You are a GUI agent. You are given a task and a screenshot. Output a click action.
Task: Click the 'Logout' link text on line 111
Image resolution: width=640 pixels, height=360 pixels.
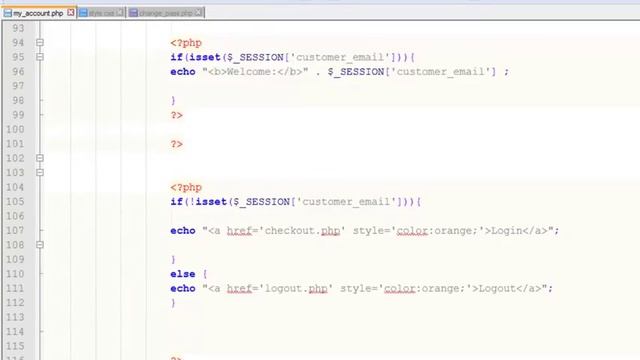pyautogui.click(x=497, y=289)
